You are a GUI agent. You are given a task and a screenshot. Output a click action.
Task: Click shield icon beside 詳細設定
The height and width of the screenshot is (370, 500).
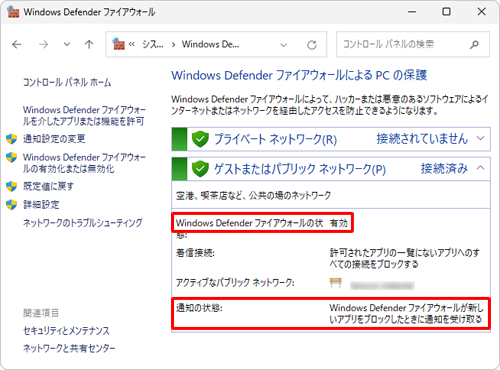click(x=12, y=205)
